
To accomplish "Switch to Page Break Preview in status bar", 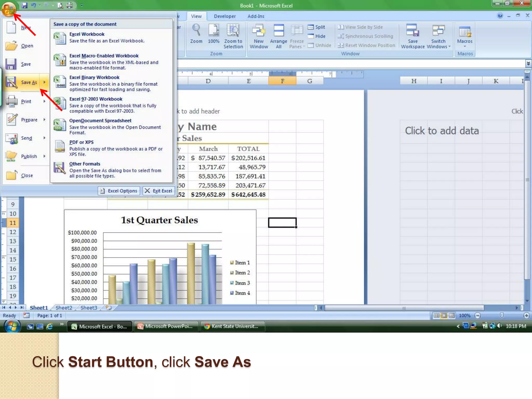I will [452, 316].
